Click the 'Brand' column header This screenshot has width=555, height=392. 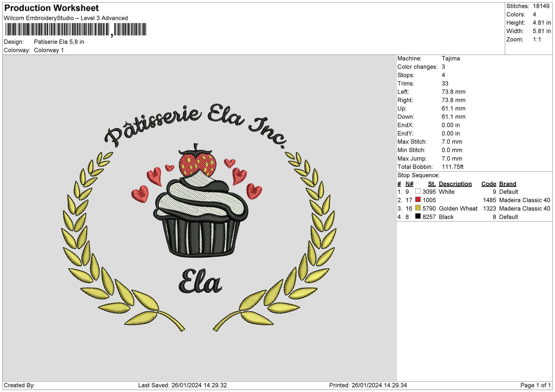pyautogui.click(x=507, y=184)
